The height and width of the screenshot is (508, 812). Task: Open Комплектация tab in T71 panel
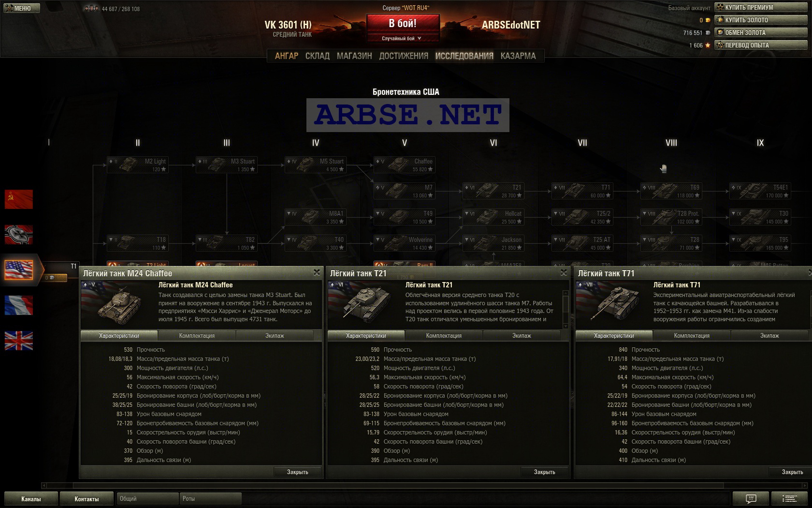point(692,336)
